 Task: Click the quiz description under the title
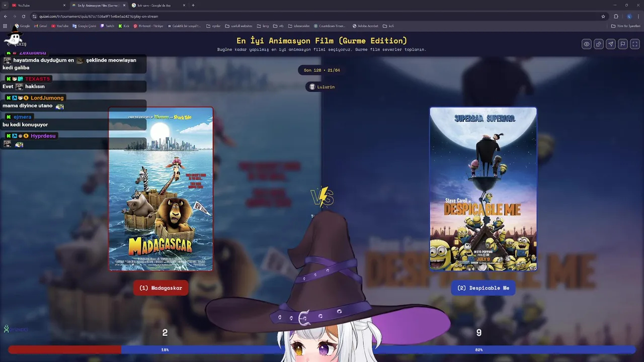point(322,50)
